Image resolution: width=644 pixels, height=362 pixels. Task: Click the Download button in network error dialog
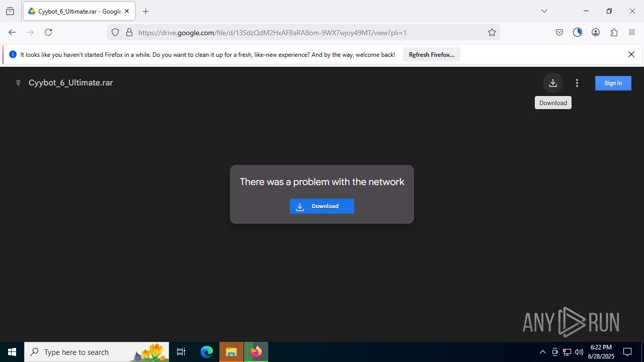coord(322,206)
